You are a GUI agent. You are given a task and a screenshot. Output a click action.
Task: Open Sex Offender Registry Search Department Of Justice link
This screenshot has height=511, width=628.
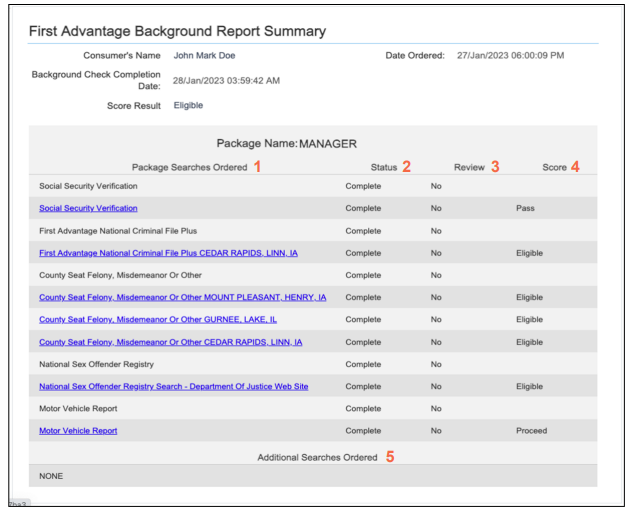click(173, 386)
